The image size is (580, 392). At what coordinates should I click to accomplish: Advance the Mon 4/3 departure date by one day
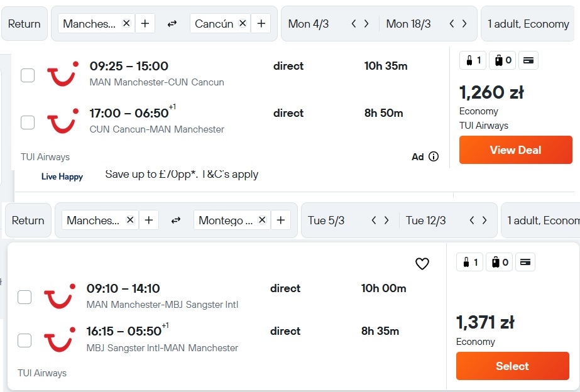[x=366, y=24]
